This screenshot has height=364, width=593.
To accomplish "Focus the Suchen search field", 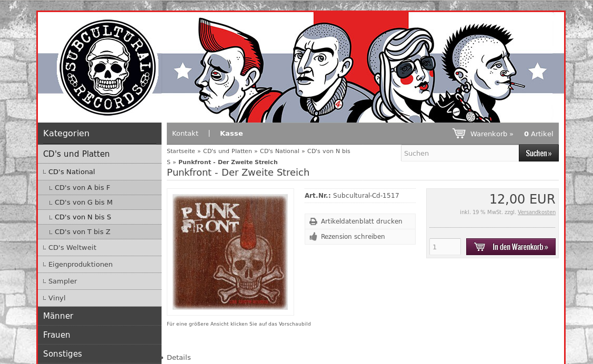I will pos(460,153).
